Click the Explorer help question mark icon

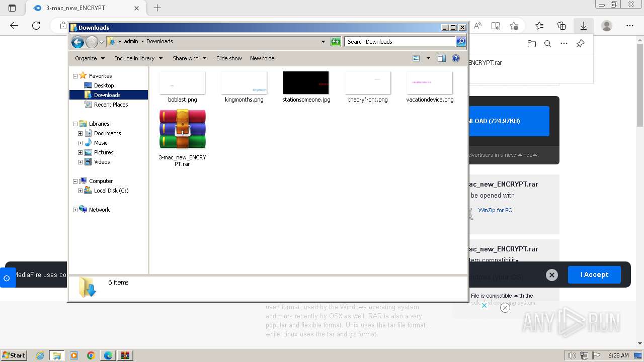(x=456, y=58)
